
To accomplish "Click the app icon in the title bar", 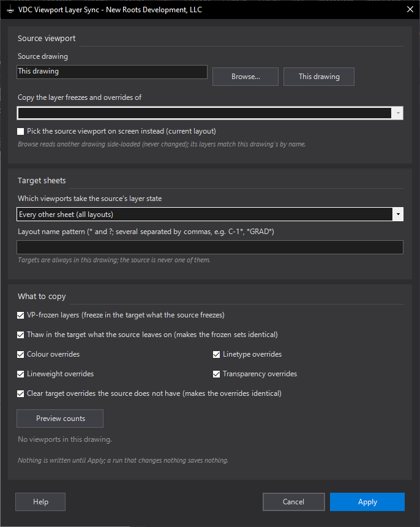I will 10,10.
